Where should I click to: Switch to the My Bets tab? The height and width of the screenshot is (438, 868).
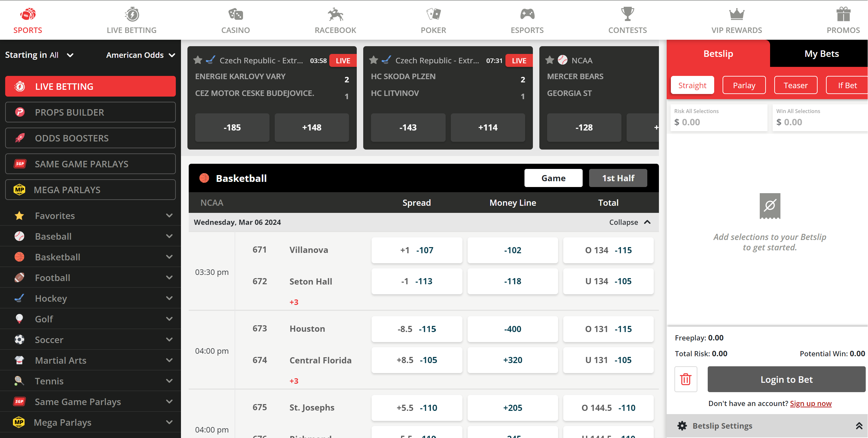pyautogui.click(x=821, y=54)
